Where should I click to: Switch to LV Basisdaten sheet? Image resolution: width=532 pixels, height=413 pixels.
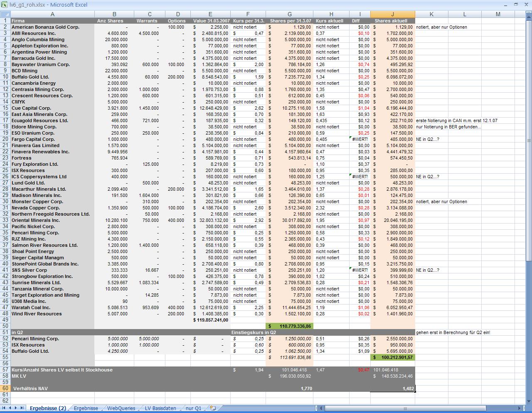point(160,408)
